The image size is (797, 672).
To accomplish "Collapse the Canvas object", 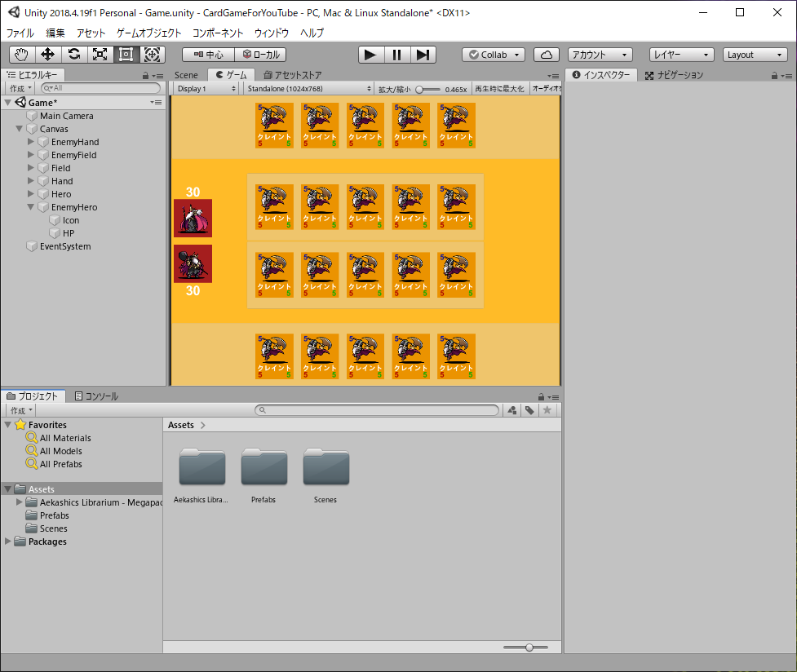I will tap(20, 129).
